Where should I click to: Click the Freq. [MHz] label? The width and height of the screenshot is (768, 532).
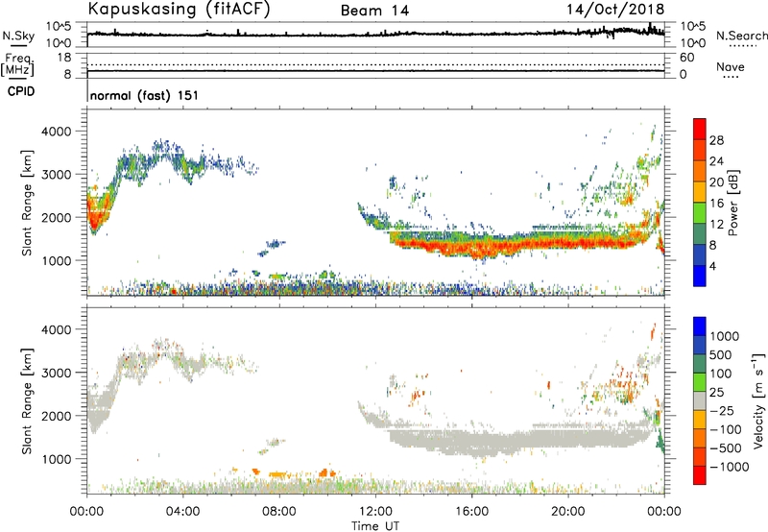pyautogui.click(x=17, y=64)
